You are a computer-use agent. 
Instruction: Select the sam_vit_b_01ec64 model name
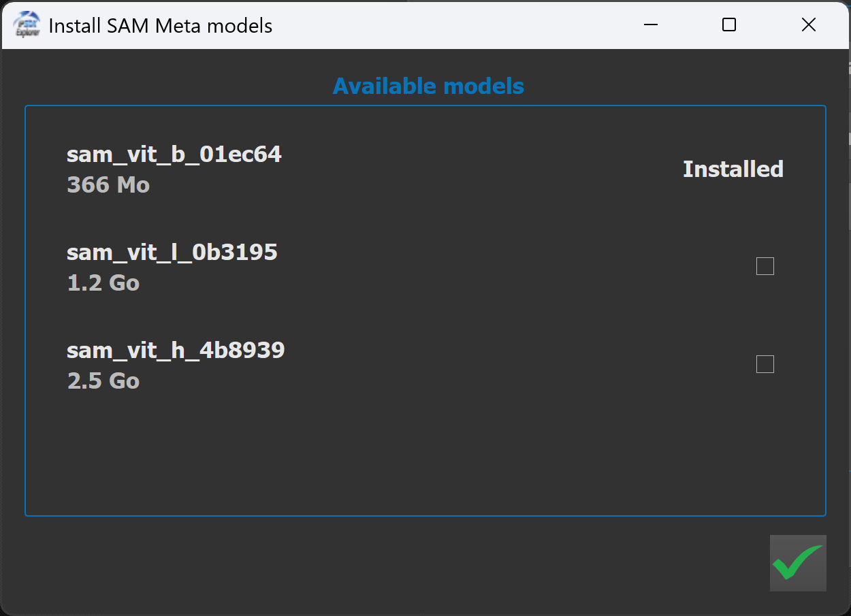tap(174, 155)
